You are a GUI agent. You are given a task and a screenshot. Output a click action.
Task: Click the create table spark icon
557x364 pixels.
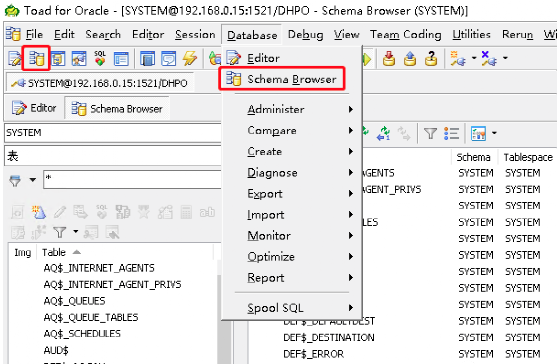(x=39, y=212)
